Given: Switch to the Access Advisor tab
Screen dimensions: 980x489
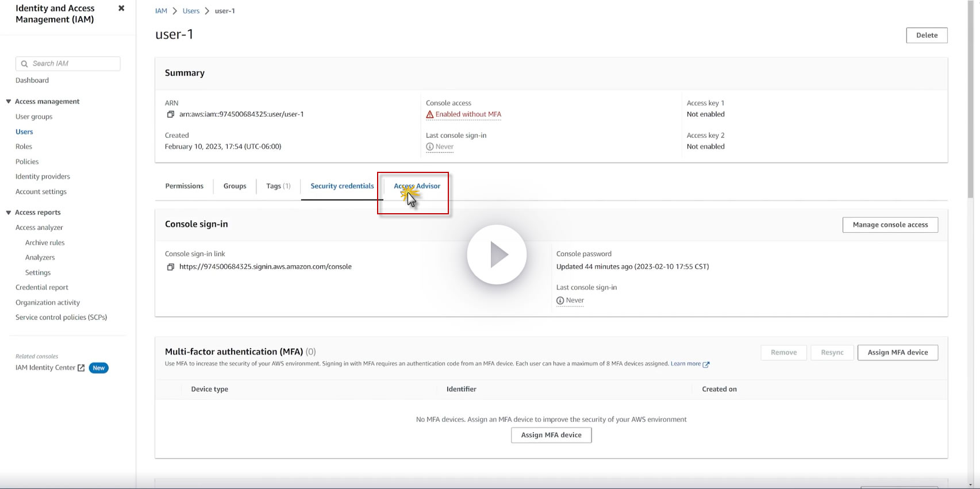Looking at the screenshot, I should [x=417, y=186].
